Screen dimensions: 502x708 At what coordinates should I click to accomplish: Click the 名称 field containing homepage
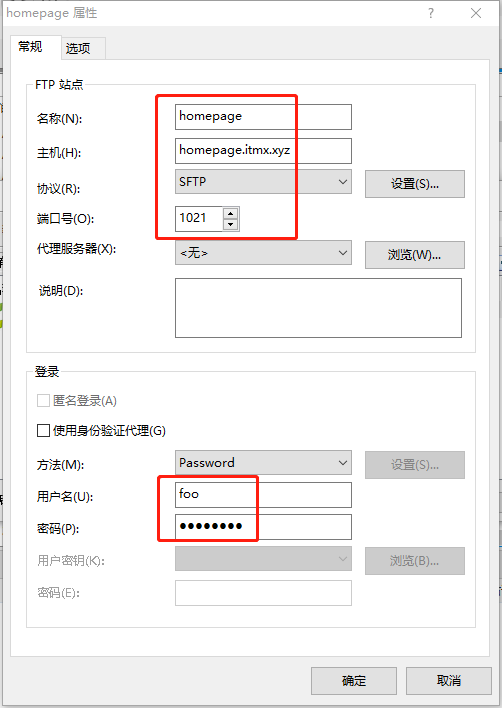[263, 117]
